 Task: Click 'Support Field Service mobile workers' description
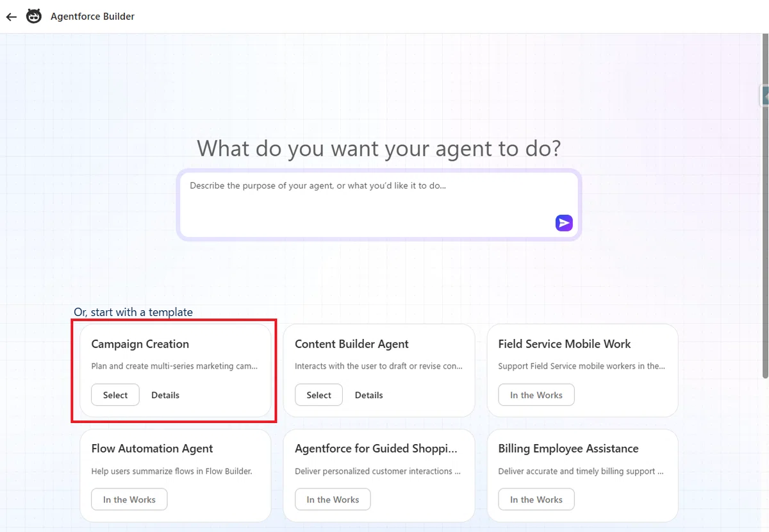click(582, 367)
